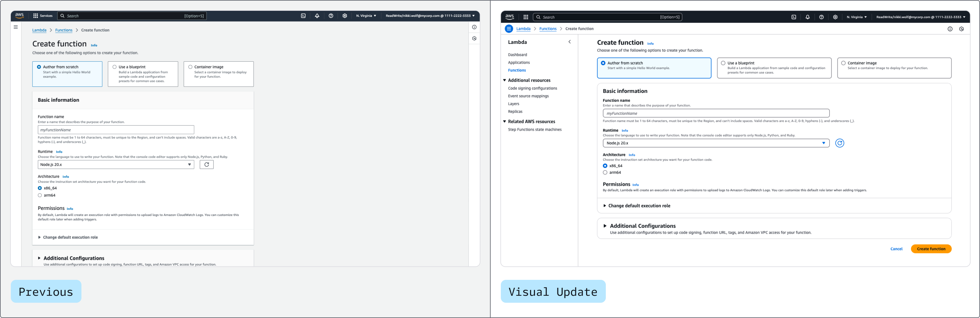980x318 pixels.
Task: Open Layers in the Lambda sidebar
Action: [514, 104]
